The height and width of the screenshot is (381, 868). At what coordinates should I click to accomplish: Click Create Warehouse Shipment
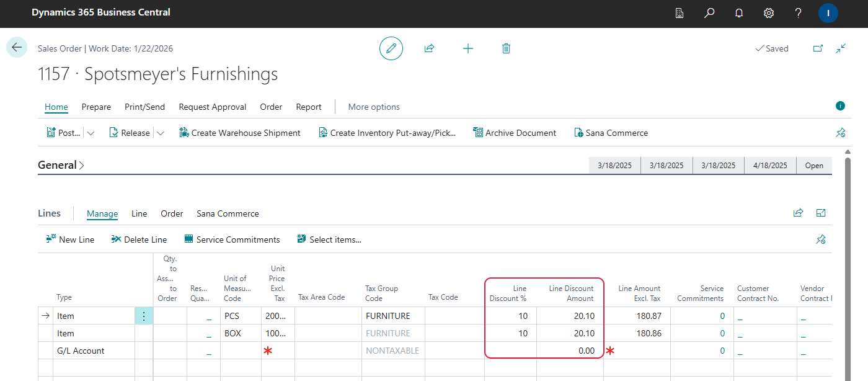pos(240,133)
